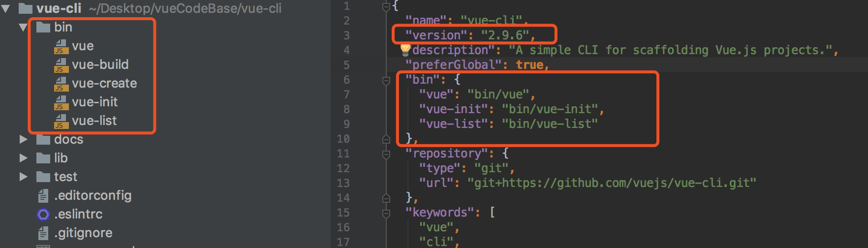868x248 pixels.
Task: Click the "repository" key on line 11
Action: tap(446, 154)
